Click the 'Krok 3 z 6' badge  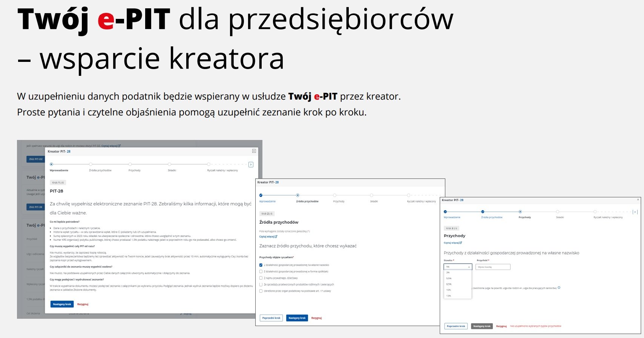[x=451, y=228]
